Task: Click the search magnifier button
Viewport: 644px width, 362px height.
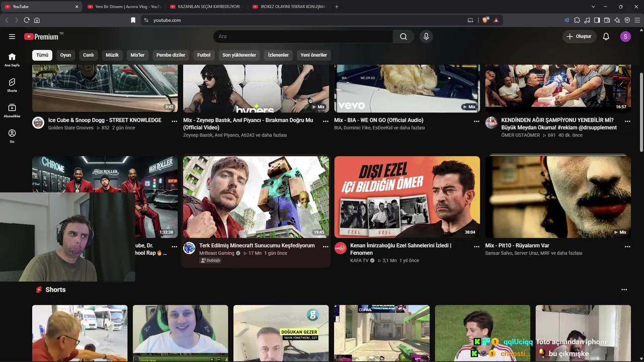Action: point(404,36)
